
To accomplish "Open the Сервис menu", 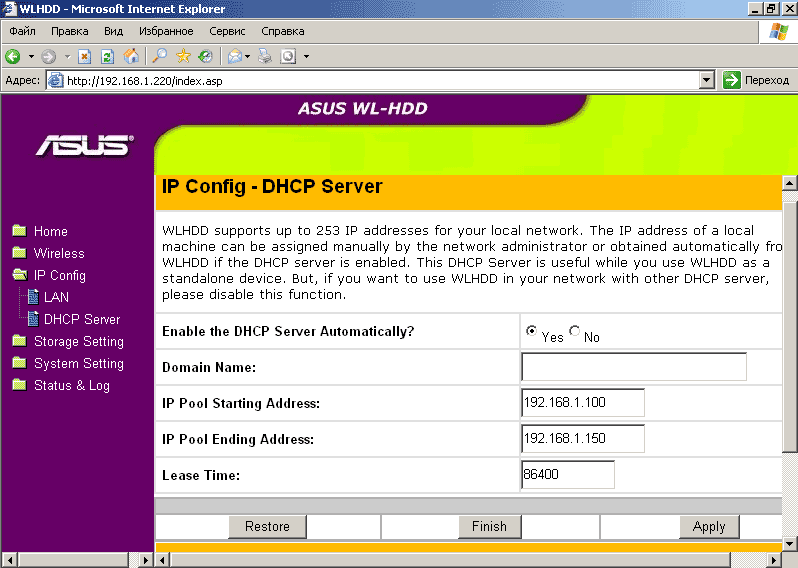I will [x=227, y=31].
